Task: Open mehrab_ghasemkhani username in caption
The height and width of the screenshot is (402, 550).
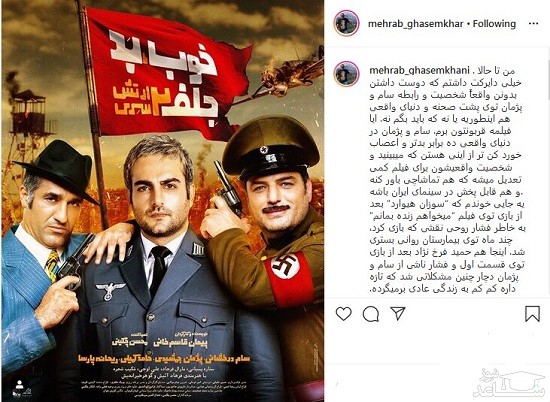Action: point(419,70)
